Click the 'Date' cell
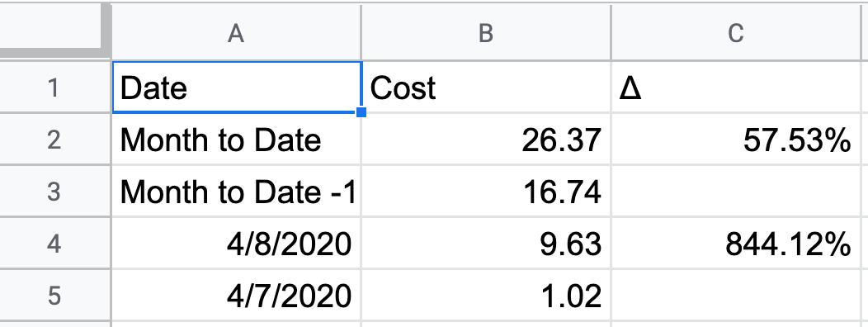The height and width of the screenshot is (327, 868). [236, 88]
